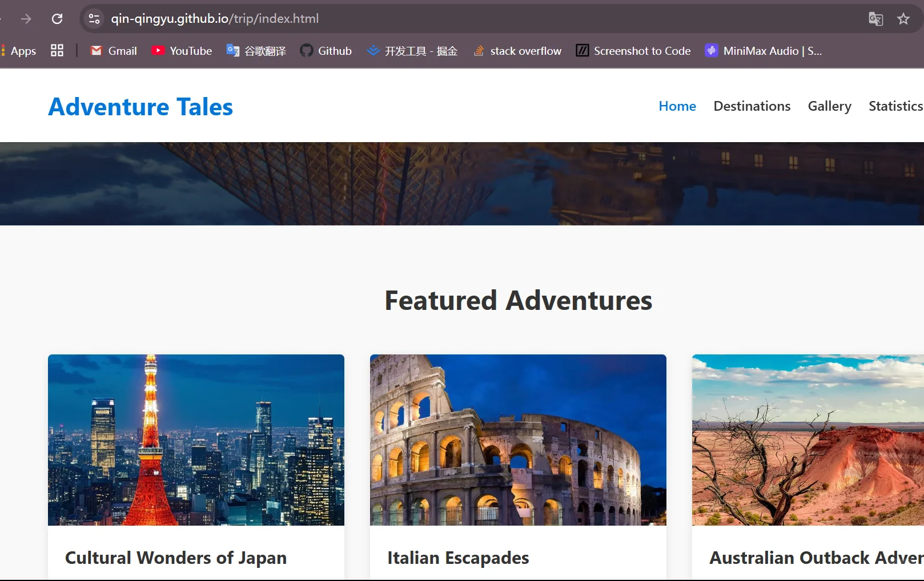Open Google Translate from the address bar icon
The height and width of the screenshot is (581, 924).
click(875, 18)
